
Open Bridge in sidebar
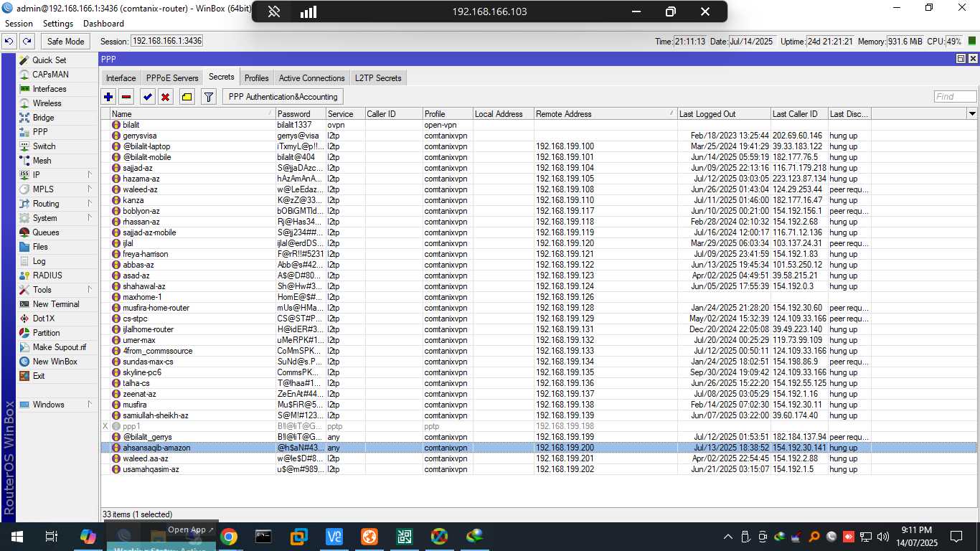[43, 118]
